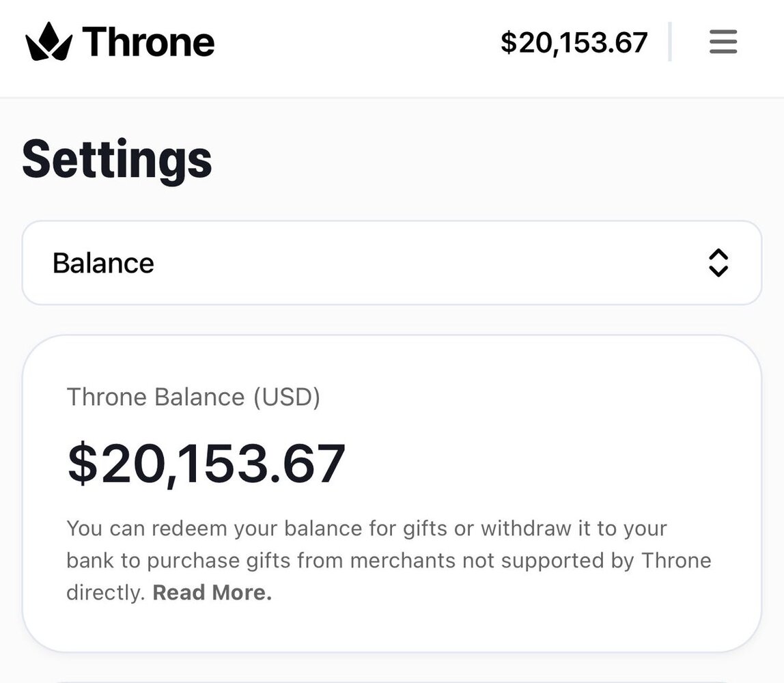The image size is (784, 683).
Task: Click the Throne wordmark in header
Action: (x=148, y=42)
